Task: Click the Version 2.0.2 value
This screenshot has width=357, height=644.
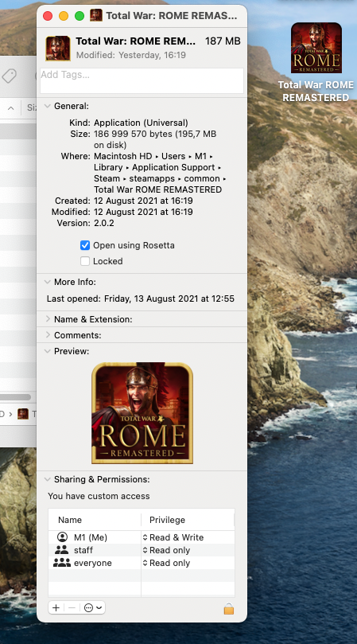Action: click(104, 223)
